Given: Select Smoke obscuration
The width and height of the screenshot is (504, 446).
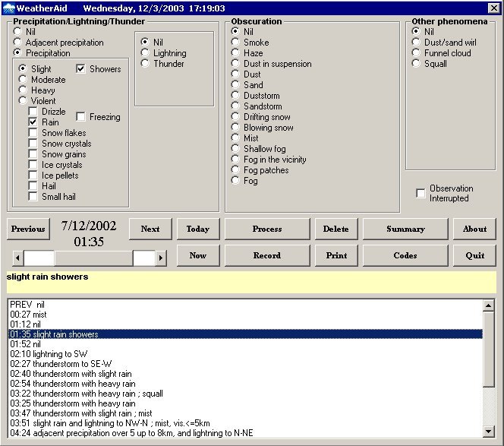Looking at the screenshot, I should 235,42.
